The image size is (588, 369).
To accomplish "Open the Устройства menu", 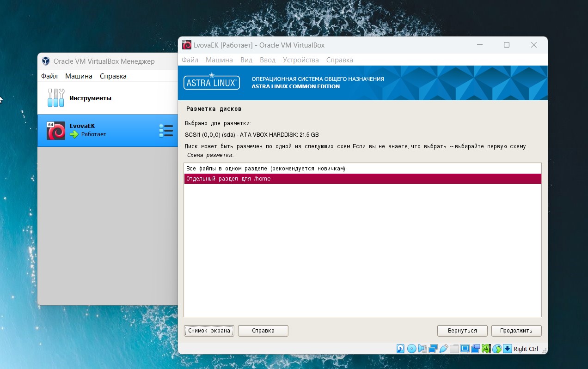I will 301,60.
